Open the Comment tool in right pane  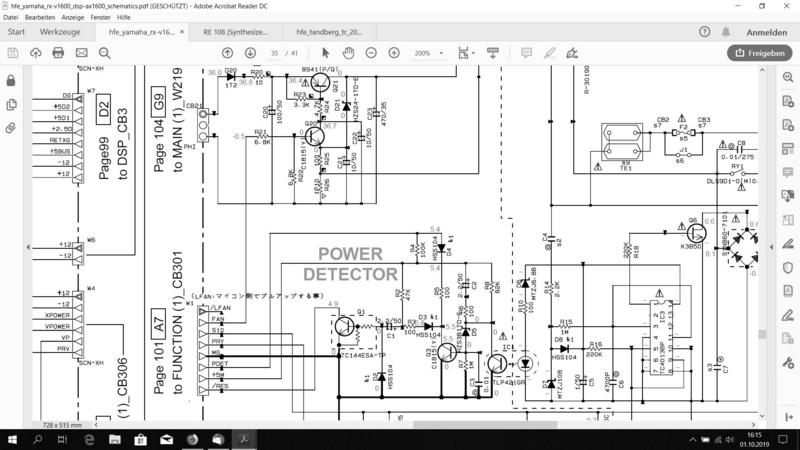[788, 172]
